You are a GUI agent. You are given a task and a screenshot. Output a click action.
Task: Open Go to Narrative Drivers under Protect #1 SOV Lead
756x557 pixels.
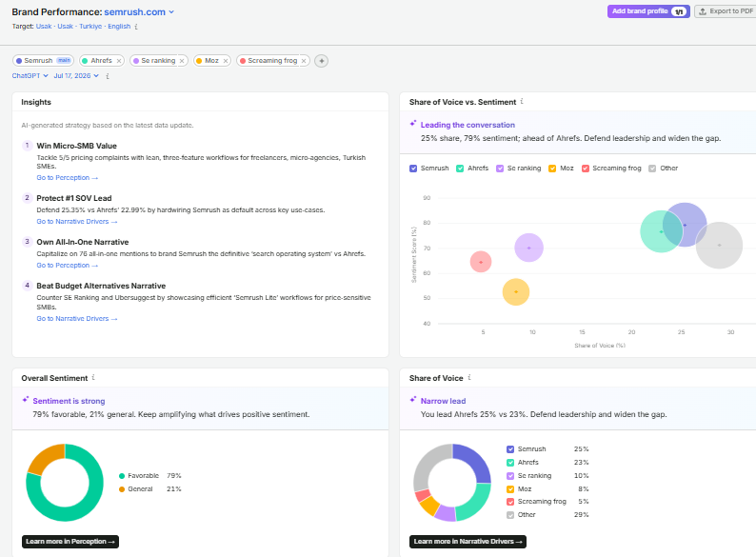77,222
